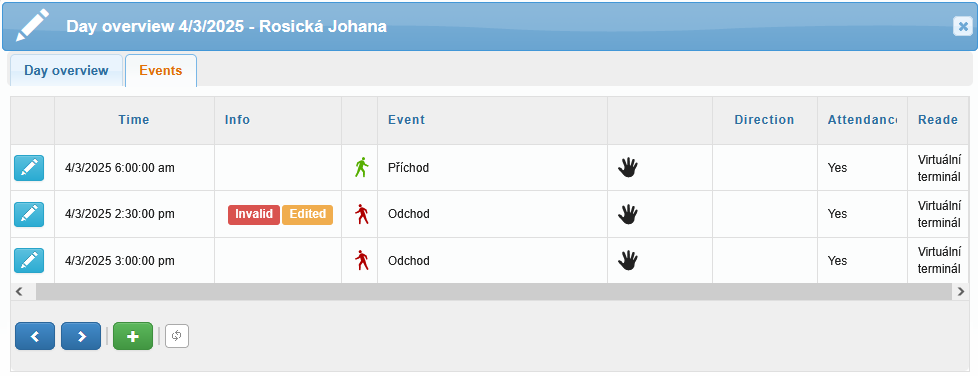Switch to the Day overview tab
The image size is (978, 376).
tap(66, 70)
